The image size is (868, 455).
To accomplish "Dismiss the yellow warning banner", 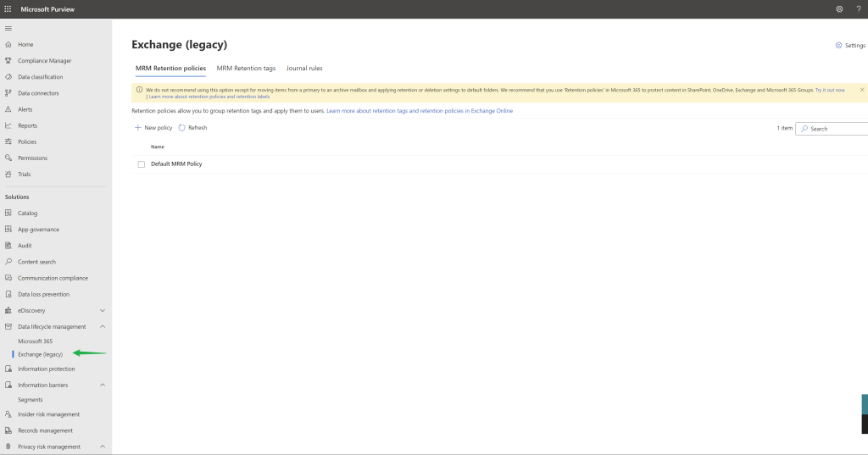I will (x=862, y=90).
